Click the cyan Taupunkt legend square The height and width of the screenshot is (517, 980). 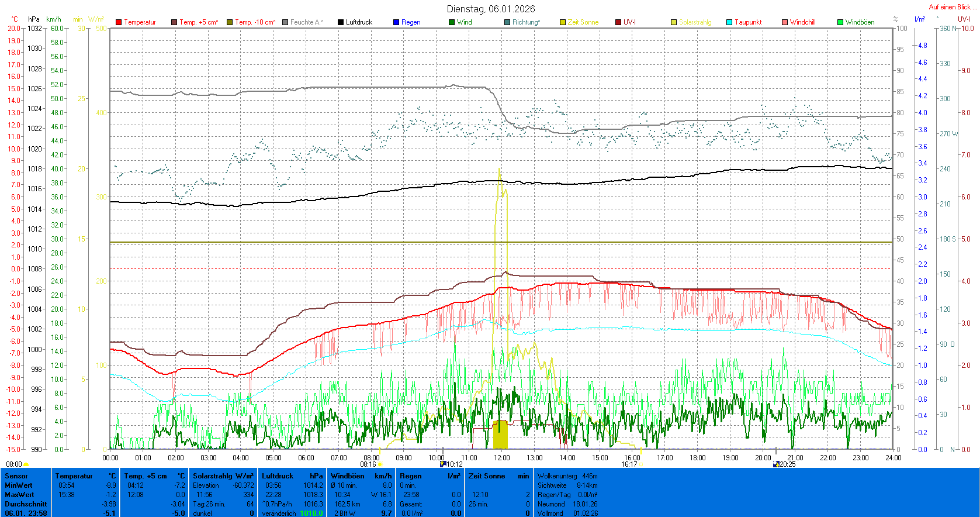[x=729, y=22]
